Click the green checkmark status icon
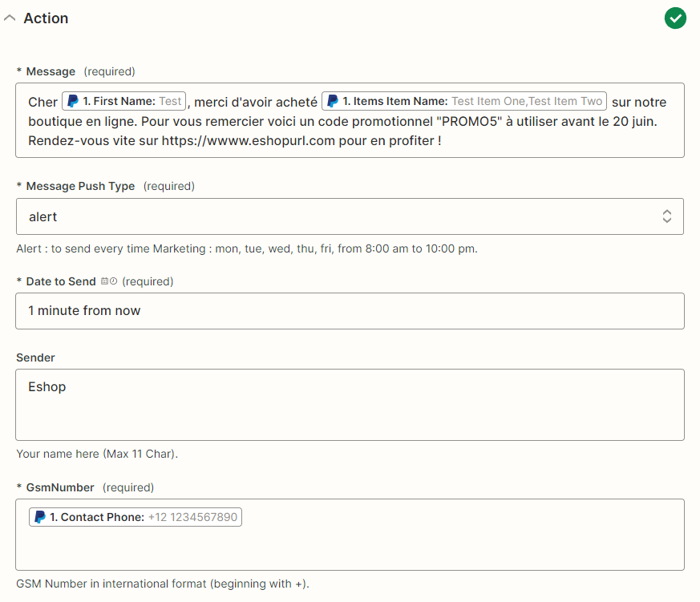700x602 pixels. [675, 18]
